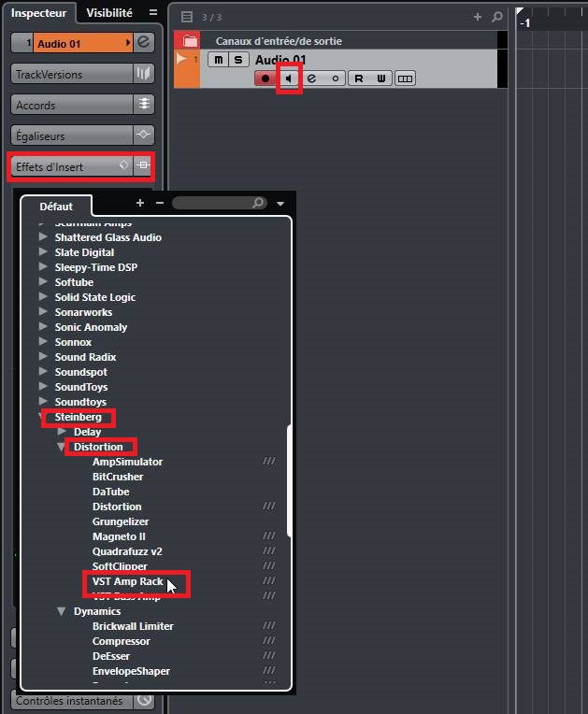Image resolution: width=588 pixels, height=714 pixels.
Task: Select the Sound Radix vendor entry
Action: pyautogui.click(x=85, y=357)
